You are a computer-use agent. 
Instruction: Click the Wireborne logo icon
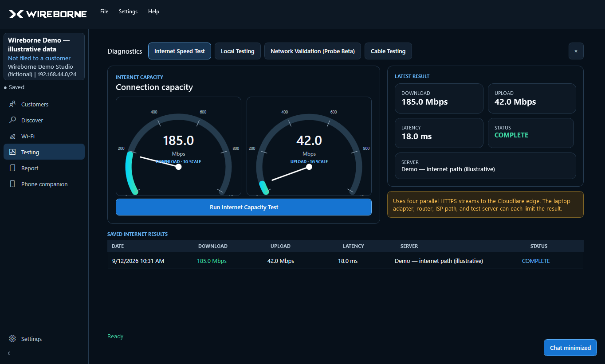(x=16, y=14)
